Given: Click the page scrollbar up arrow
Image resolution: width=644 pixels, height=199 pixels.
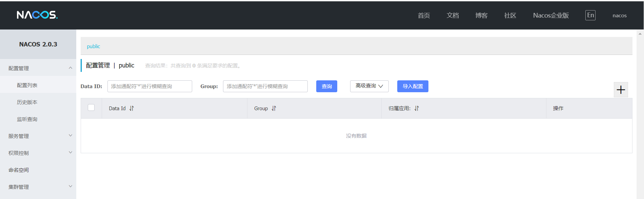Looking at the screenshot, I should click(x=640, y=34).
